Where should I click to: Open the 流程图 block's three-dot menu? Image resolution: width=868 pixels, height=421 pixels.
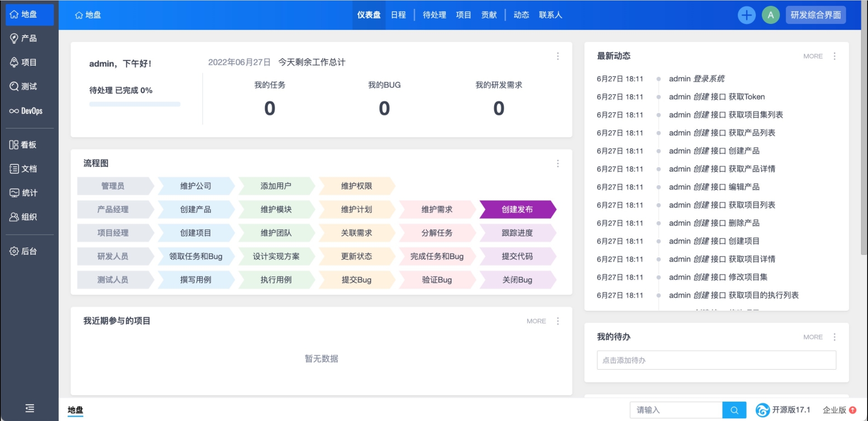pos(558,164)
